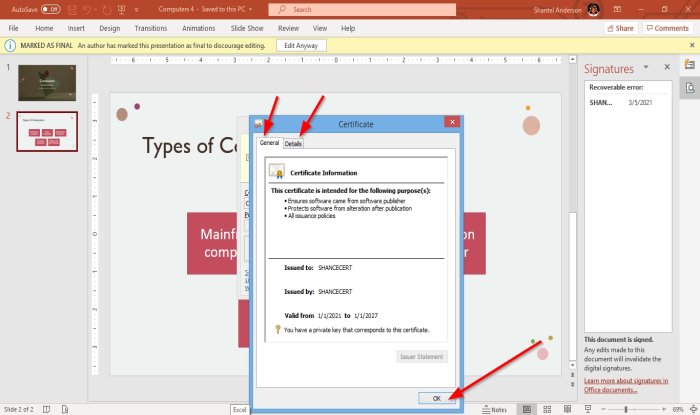Image resolution: width=700 pixels, height=415 pixels.
Task: Dismiss the Marked As Final message bar
Action: [x=692, y=46]
